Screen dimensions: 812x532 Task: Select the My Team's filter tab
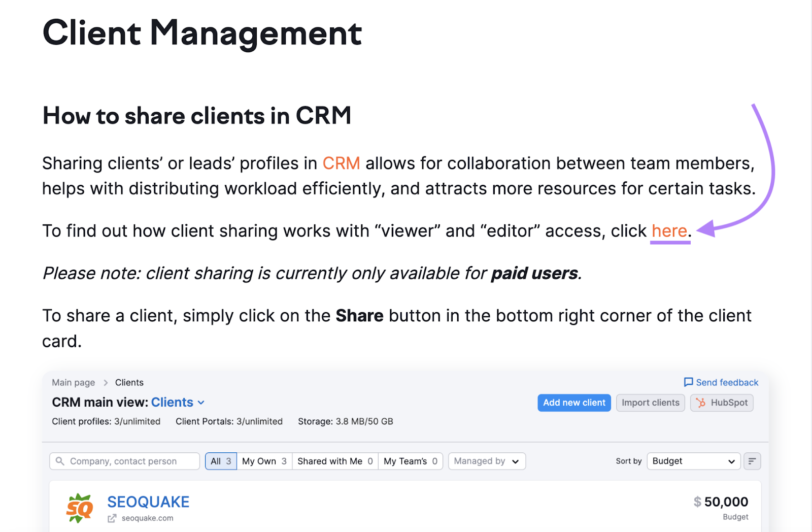pyautogui.click(x=410, y=461)
